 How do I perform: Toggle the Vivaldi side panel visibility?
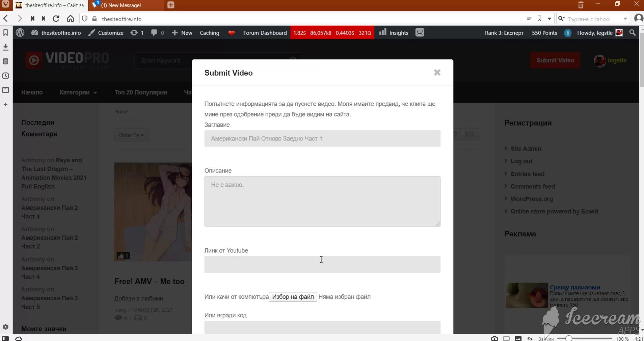click(5, 338)
